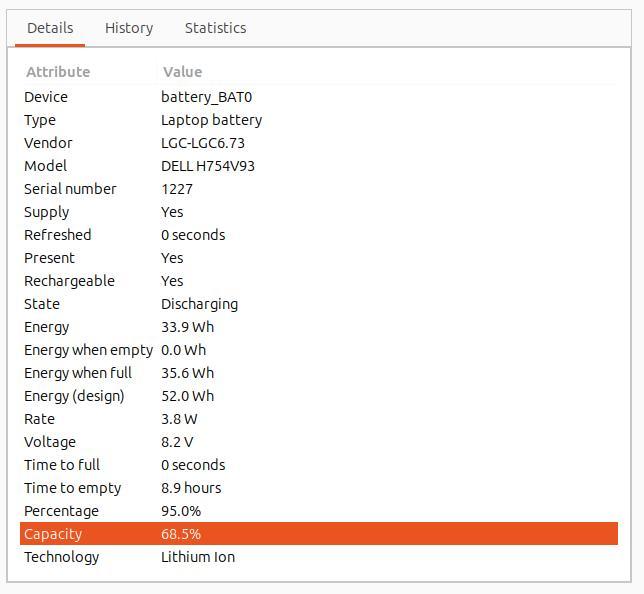
Task: Click the 1227 serial value
Action: 177,189
